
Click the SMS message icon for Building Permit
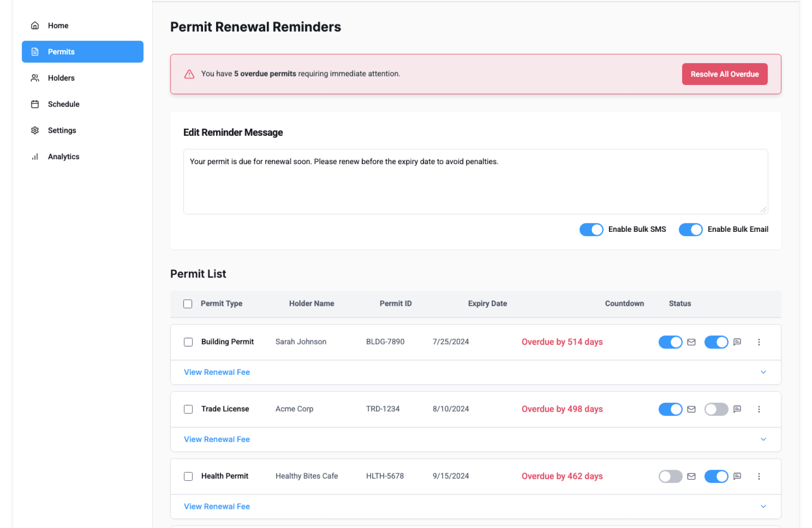(737, 342)
